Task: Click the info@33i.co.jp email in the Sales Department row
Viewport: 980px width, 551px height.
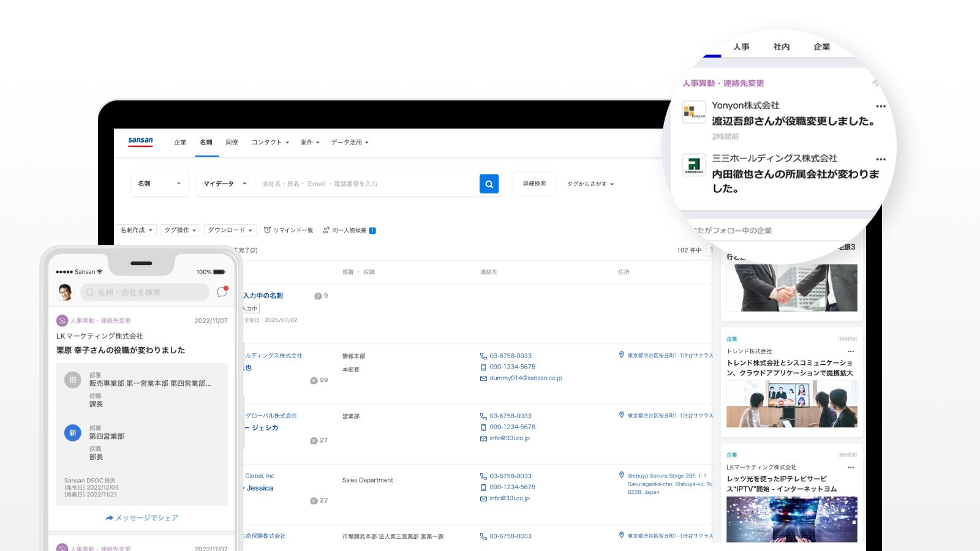Action: pyautogui.click(x=510, y=498)
